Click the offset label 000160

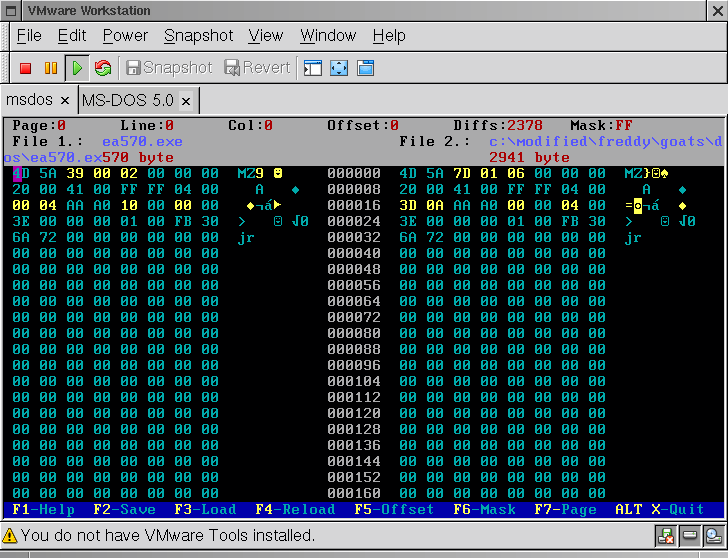[354, 493]
